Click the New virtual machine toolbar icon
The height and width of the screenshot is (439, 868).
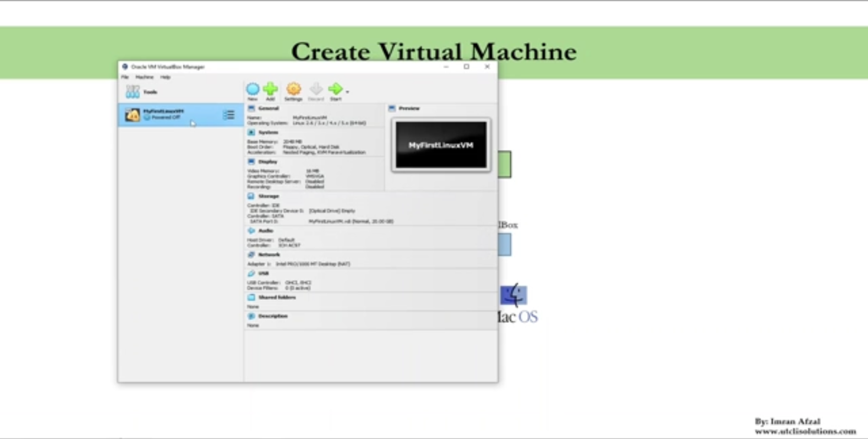(253, 89)
